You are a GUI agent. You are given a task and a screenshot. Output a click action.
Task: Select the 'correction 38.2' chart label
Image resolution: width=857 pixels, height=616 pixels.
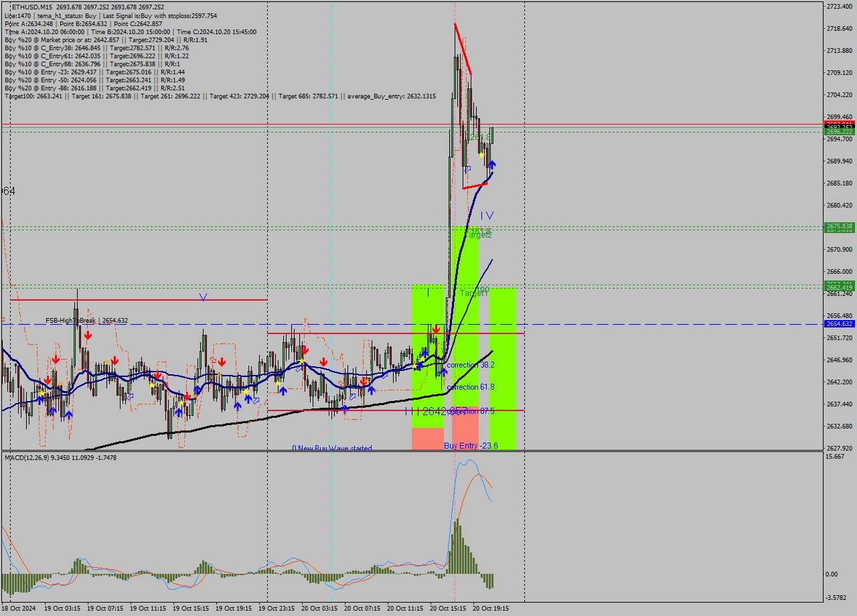coord(471,365)
